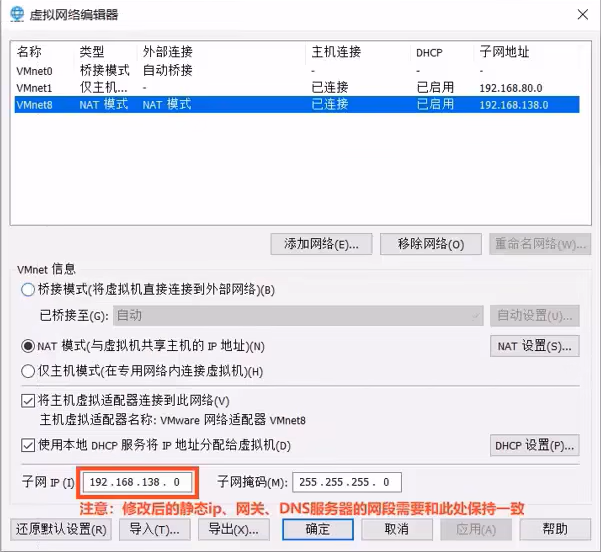This screenshot has height=552, width=601.
Task: Click the 子网掩码 input field
Action: 347,482
